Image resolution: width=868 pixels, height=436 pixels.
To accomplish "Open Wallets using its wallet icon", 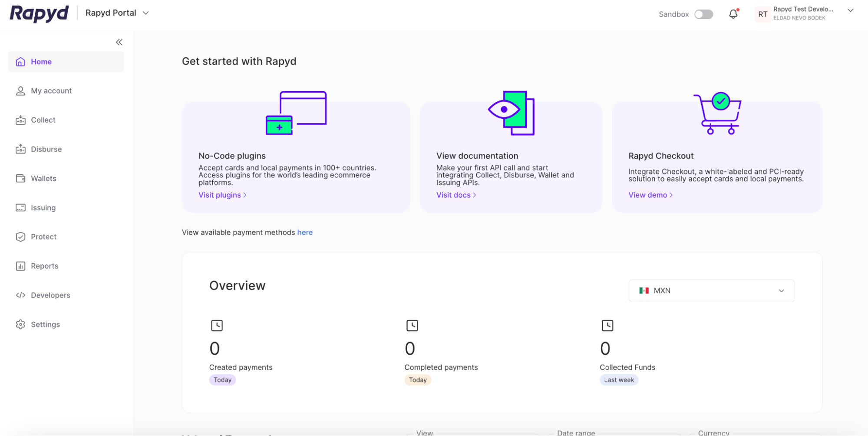I will tap(20, 178).
